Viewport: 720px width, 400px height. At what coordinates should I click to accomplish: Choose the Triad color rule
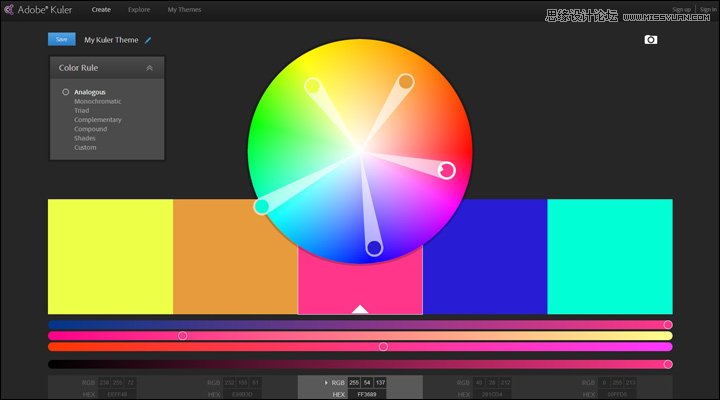click(x=82, y=110)
